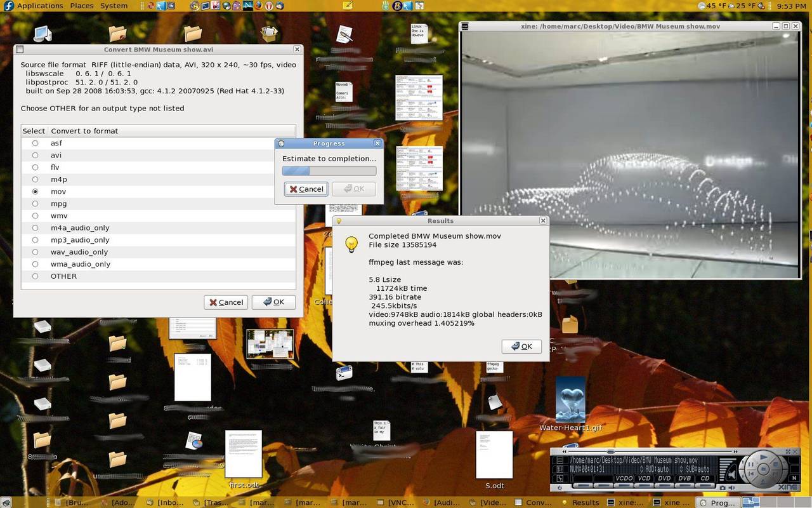Screen dimensions: 812x508
Task: Open xine control panel icon beside time
Action: [x=560, y=469]
